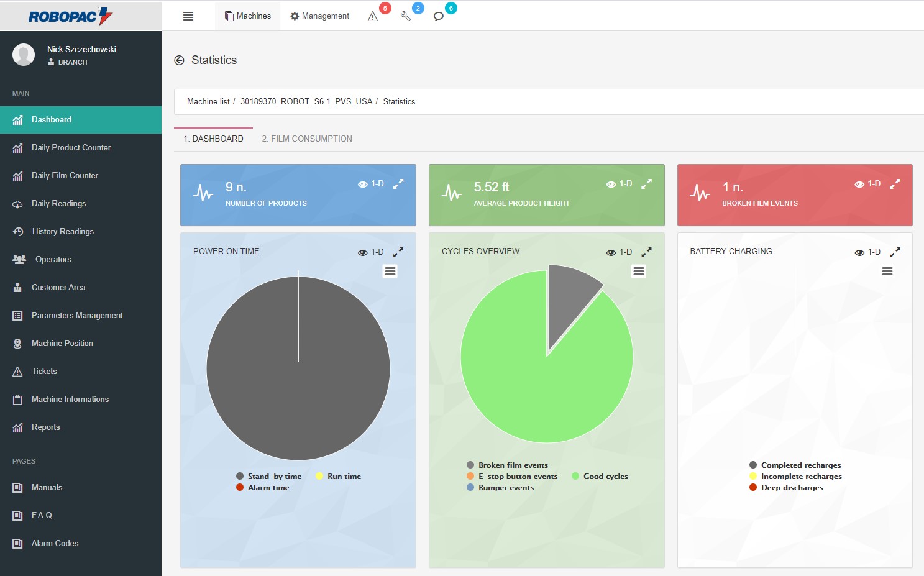Select the Daily Readings sidebar icon
Viewport: 924px width, 576px height.
(x=18, y=203)
